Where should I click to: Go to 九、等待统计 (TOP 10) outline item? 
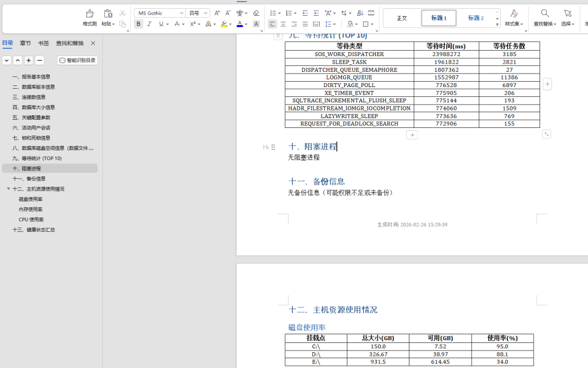37,158
